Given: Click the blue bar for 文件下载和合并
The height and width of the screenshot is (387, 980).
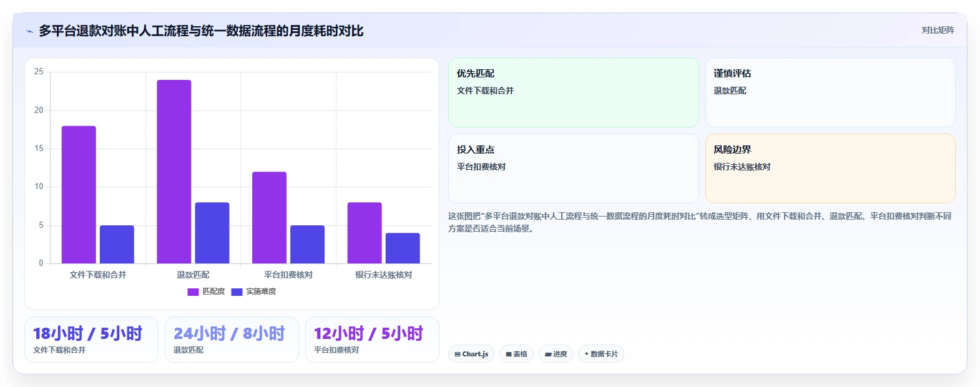Looking at the screenshot, I should (117, 244).
